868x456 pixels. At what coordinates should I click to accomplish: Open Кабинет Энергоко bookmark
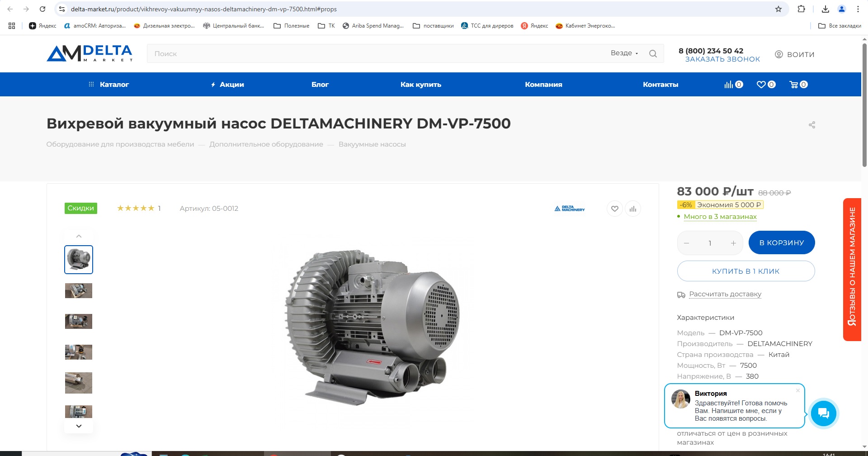(x=585, y=26)
